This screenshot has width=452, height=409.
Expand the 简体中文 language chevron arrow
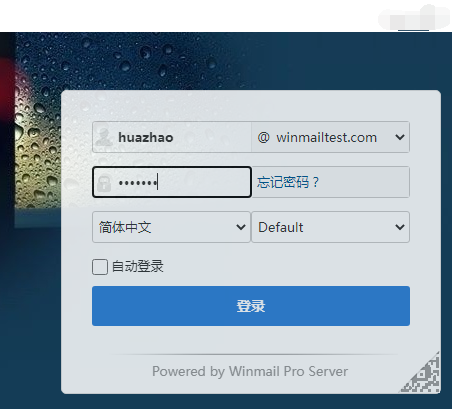pyautogui.click(x=241, y=227)
